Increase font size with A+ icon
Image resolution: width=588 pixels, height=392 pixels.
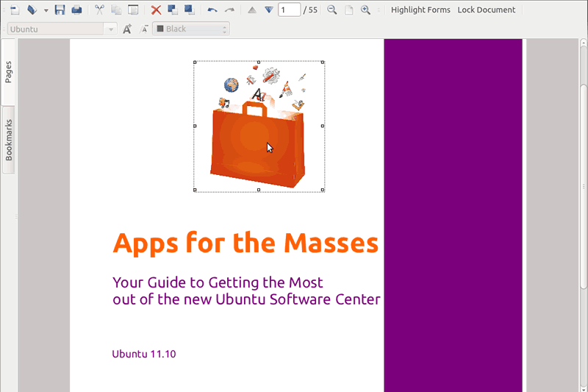coord(127,29)
